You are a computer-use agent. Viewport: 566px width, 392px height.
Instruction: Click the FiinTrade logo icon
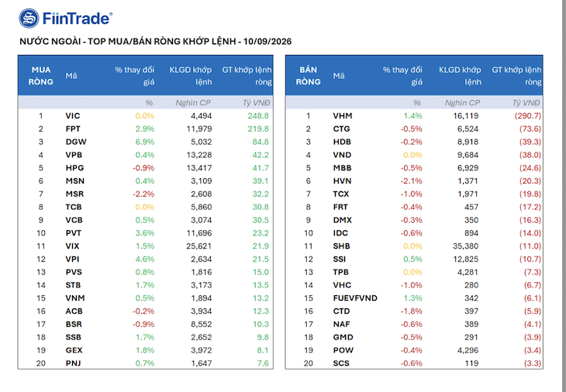pos(29,18)
